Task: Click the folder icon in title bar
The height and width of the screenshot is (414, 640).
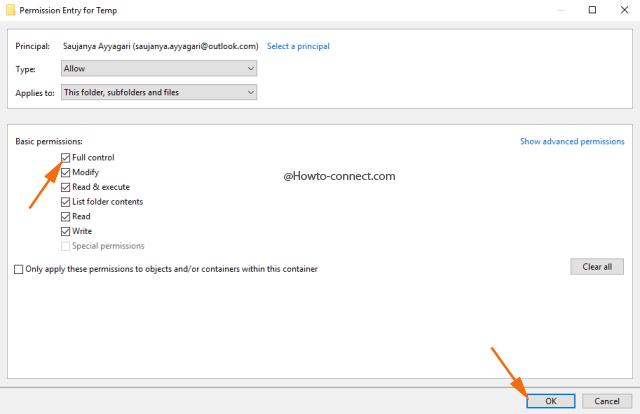Action: [x=9, y=9]
